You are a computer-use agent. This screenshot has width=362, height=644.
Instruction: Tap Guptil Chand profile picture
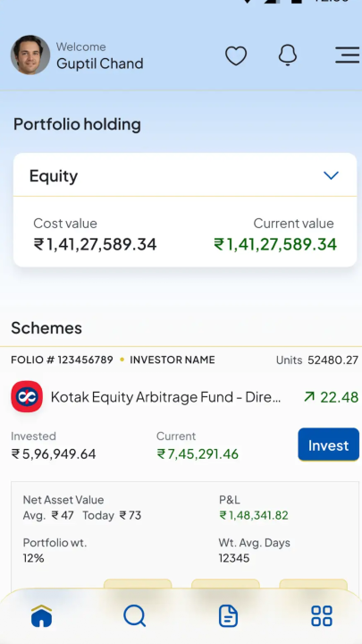30,55
